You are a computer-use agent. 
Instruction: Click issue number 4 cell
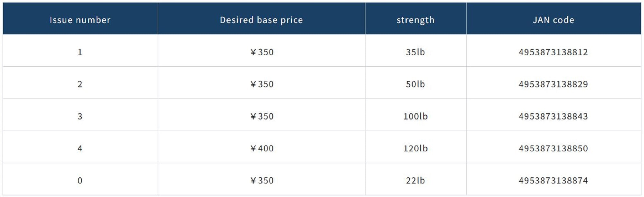(x=80, y=148)
